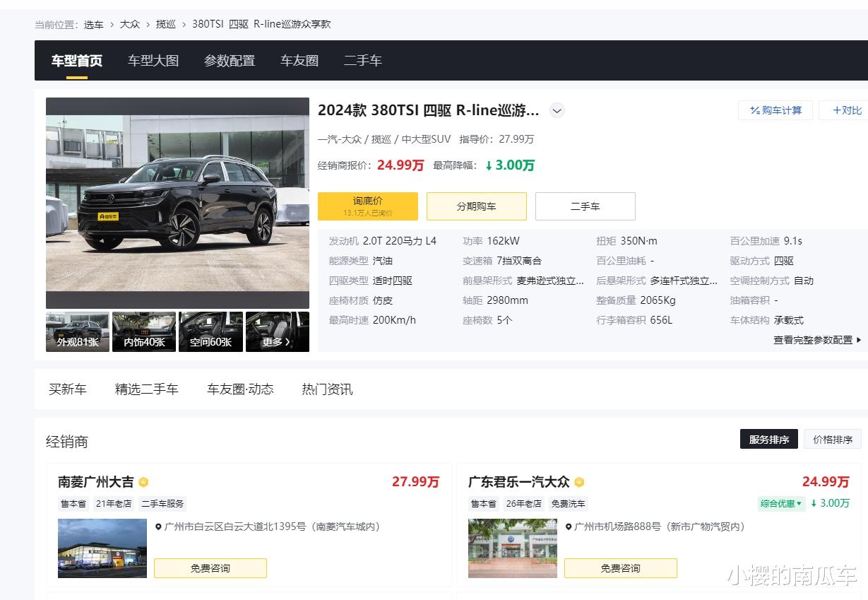The image size is (868, 600).
Task: Sort dealers by 服务排序
Action: (769, 439)
